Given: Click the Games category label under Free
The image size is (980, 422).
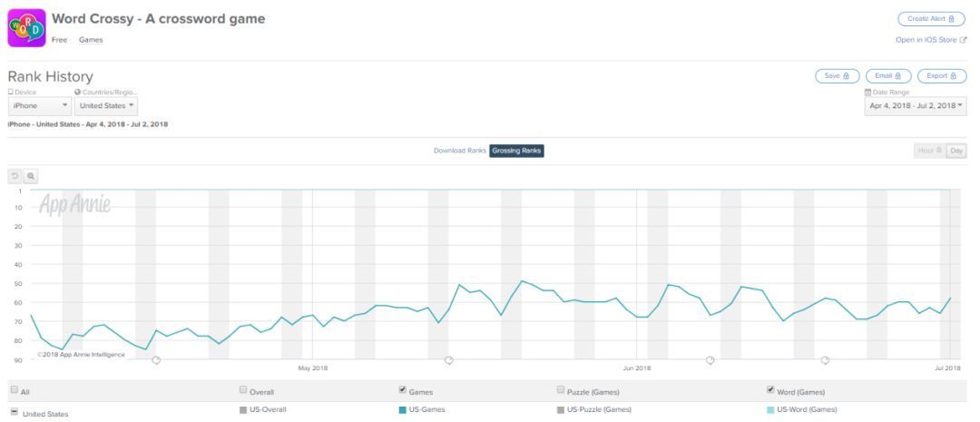Looking at the screenshot, I should coord(91,40).
